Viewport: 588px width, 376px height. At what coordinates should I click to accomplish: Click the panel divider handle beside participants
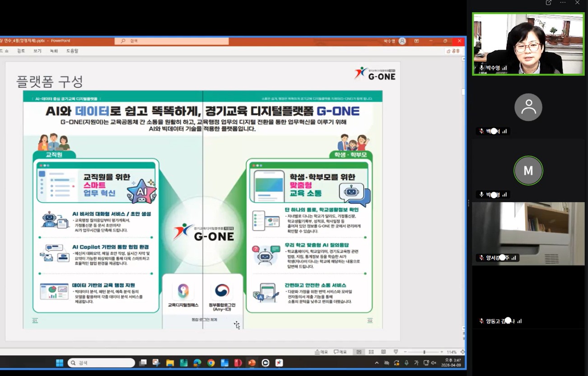point(468,204)
